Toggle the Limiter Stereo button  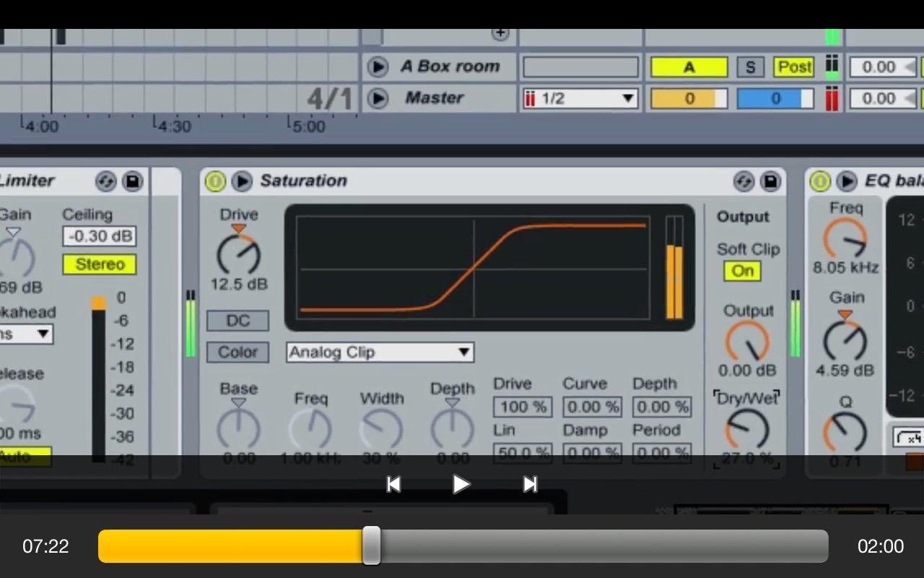[100, 264]
